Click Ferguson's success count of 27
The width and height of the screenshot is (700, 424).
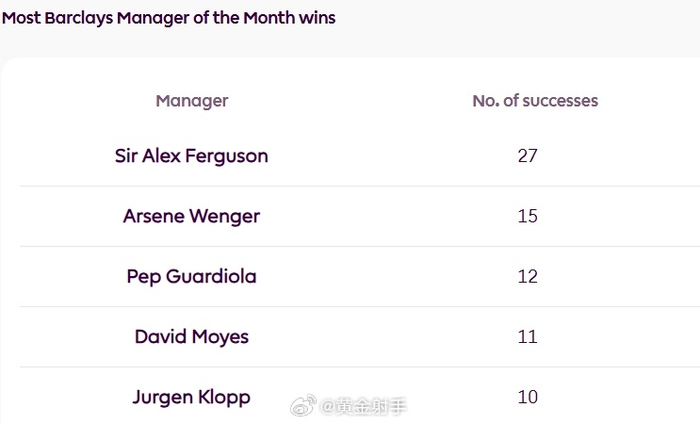[528, 156]
